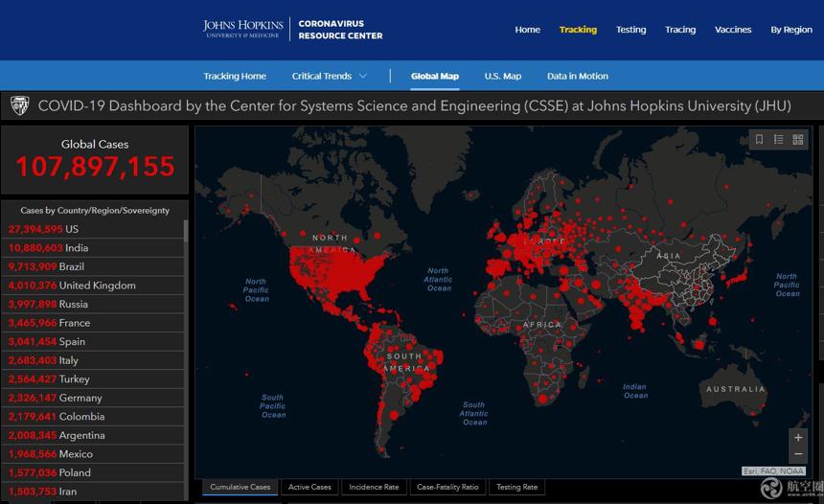Show the Incidence Rate map tab
Image resolution: width=824 pixels, height=504 pixels.
click(374, 487)
